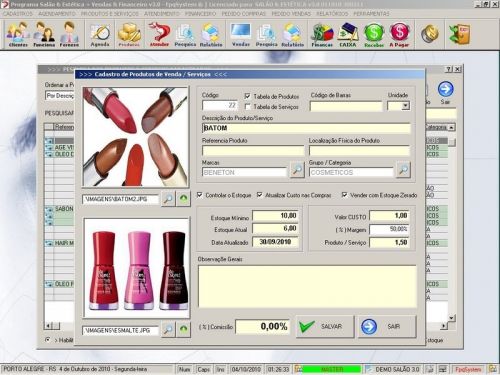Image resolution: width=500 pixels, height=375 pixels.
Task: Click the Pesquisa icon right of Vendas
Action: pos(266,34)
